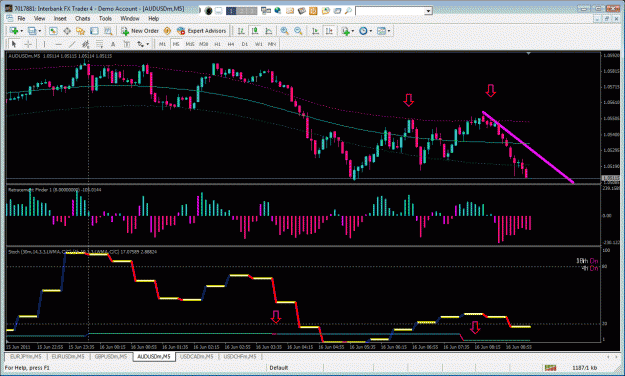
Task: Switch the chart to H1 timeframe
Action: click(217, 44)
